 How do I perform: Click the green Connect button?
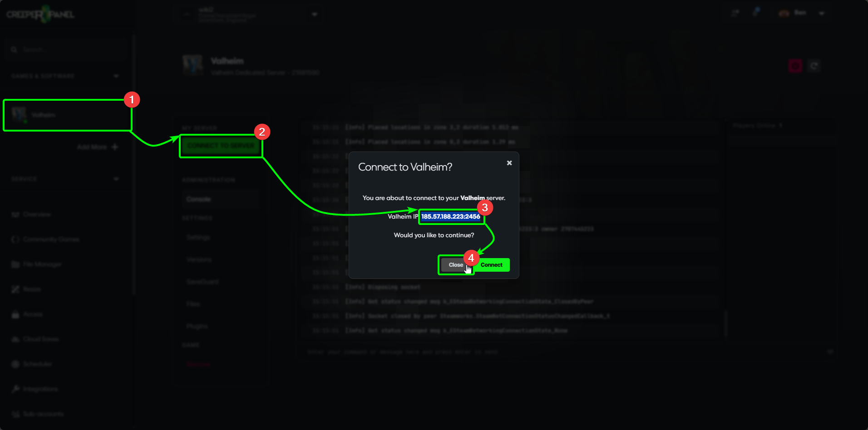tap(492, 265)
